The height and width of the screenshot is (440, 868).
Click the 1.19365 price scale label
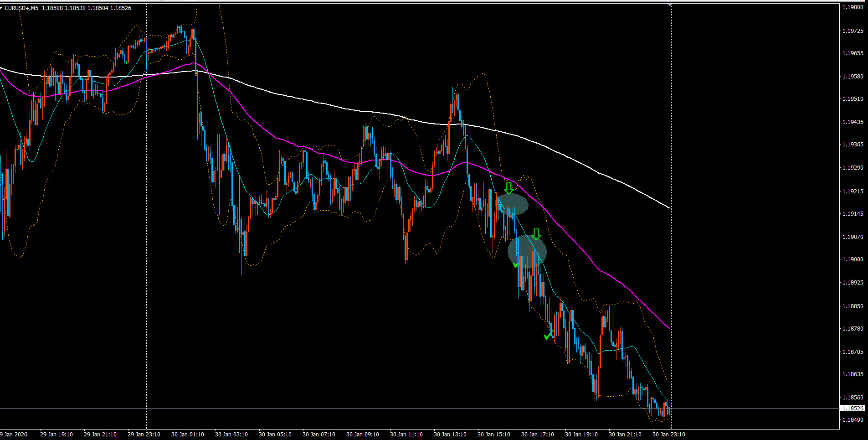click(853, 144)
